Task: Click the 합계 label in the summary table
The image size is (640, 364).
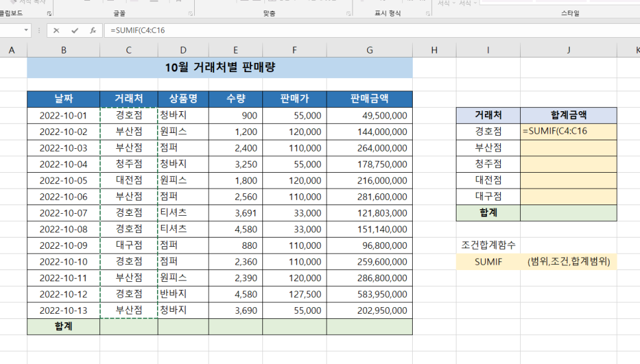Action: pyautogui.click(x=488, y=213)
